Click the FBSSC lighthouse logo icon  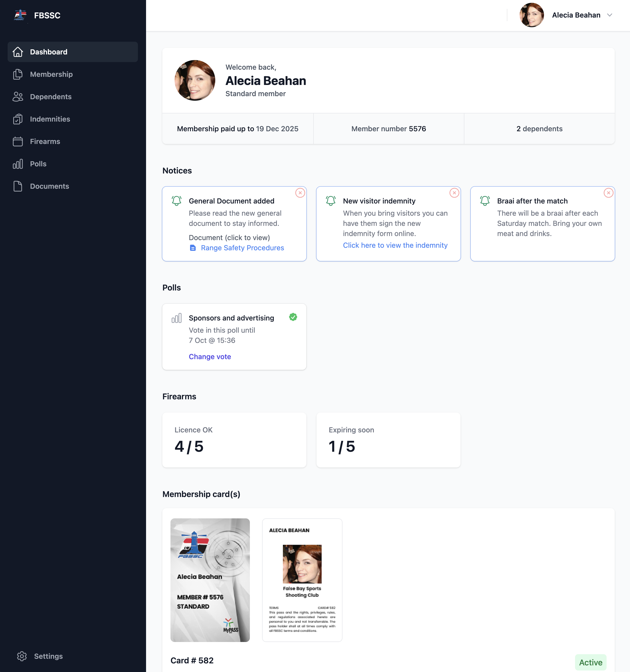tap(20, 15)
